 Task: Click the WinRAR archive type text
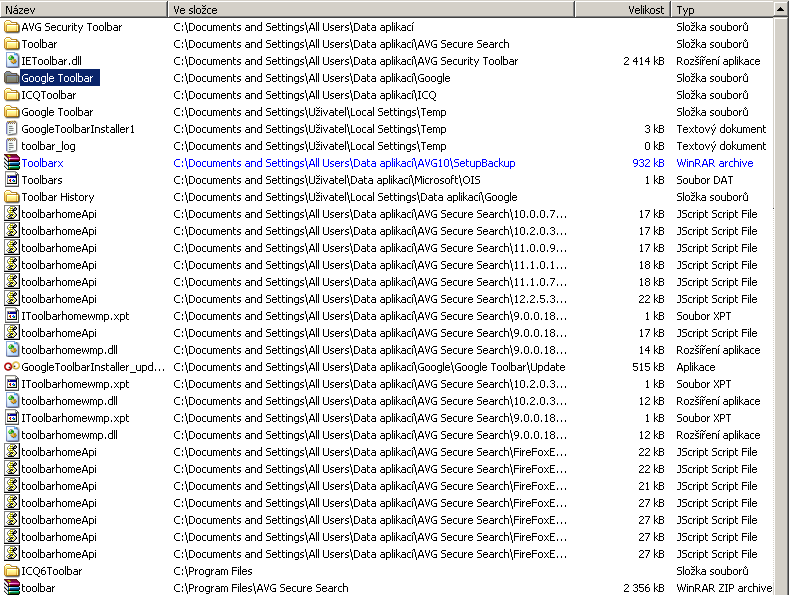click(x=714, y=163)
